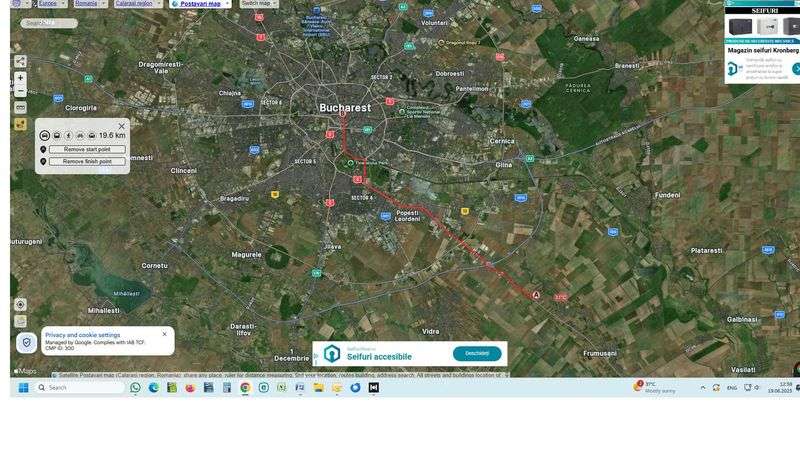800x450 pixels.
Task: Select the yellow route building tool
Action: pos(20,124)
